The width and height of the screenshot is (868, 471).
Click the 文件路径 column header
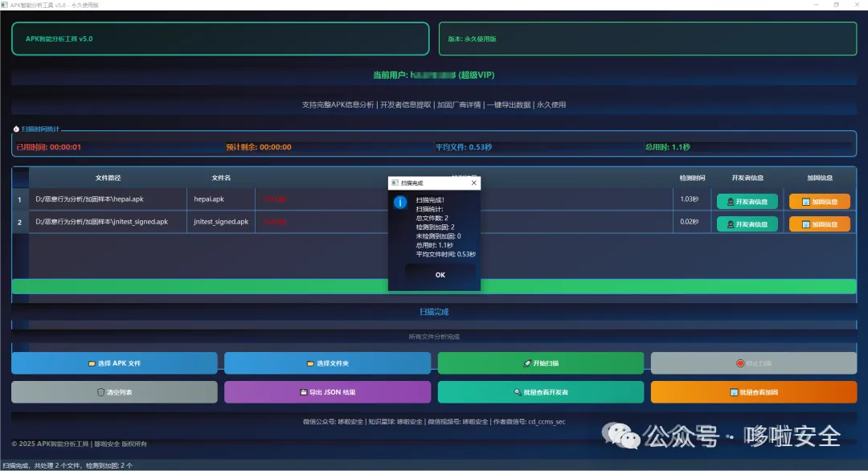tap(108, 178)
